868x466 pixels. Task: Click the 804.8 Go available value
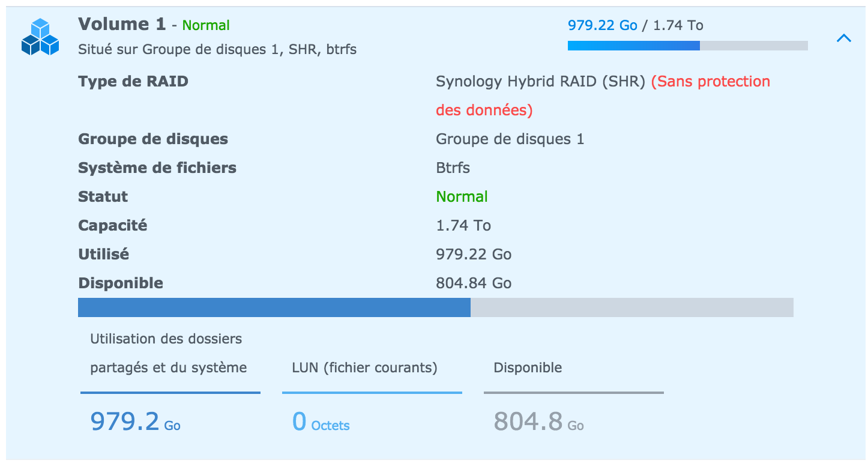[x=538, y=422]
